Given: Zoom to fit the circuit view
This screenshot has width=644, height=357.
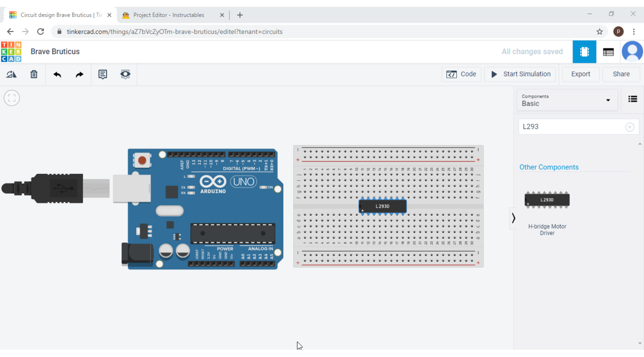Looking at the screenshot, I should click(12, 98).
